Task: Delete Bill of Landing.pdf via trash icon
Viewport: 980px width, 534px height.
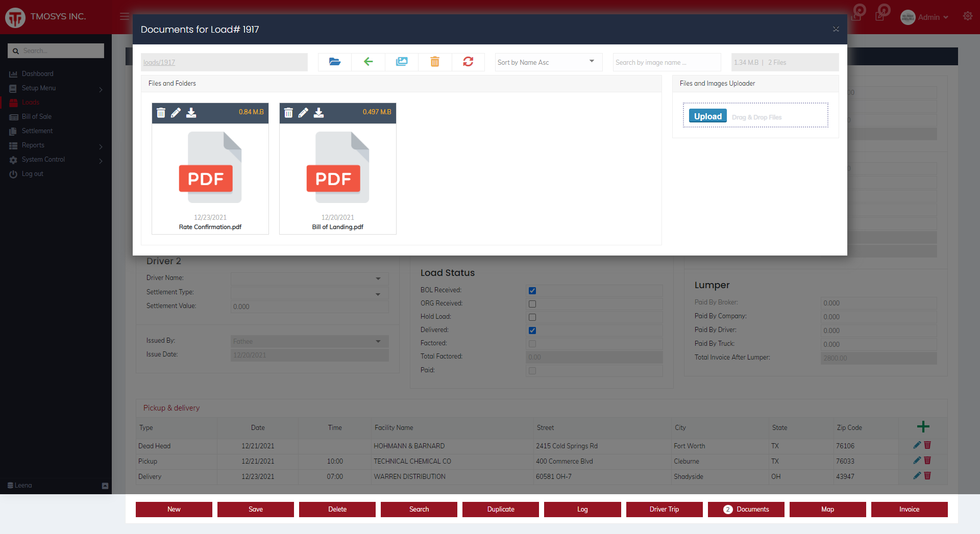Action: click(288, 113)
